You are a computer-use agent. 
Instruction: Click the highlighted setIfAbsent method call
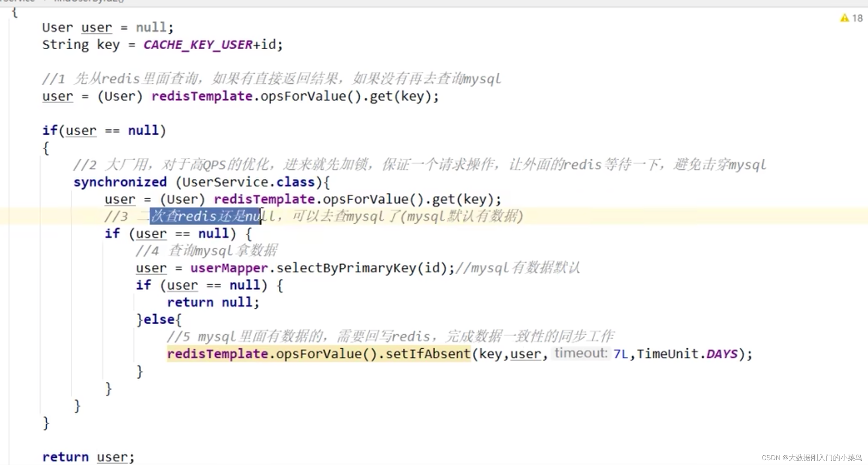click(319, 354)
